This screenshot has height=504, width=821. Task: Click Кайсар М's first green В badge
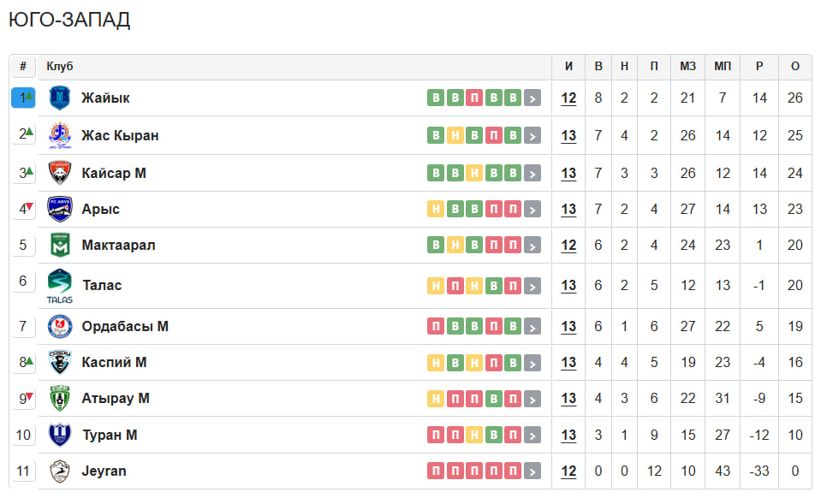point(436,173)
